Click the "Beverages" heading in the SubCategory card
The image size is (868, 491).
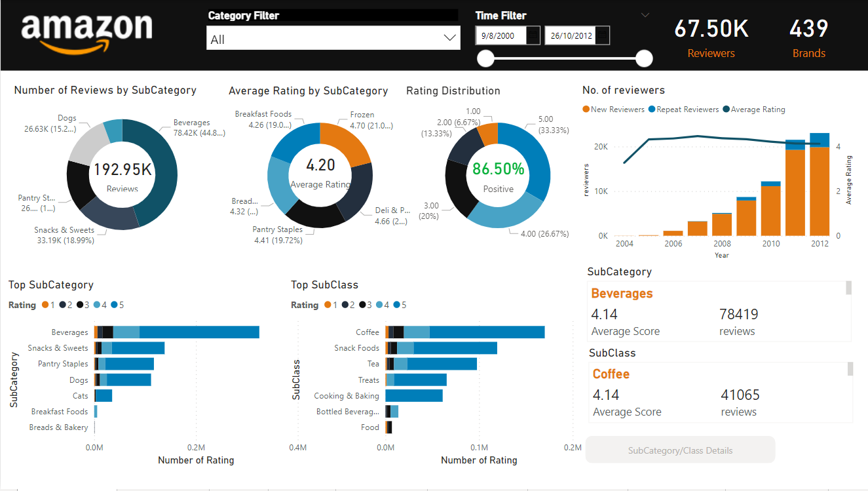click(622, 293)
